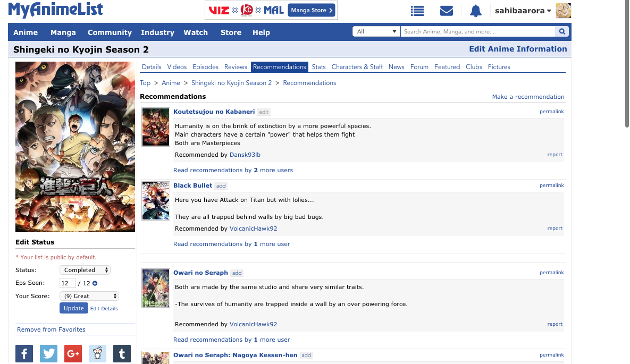Viewport: 630px width, 364px height.
Task: Click the page vertical scrollbar
Action: [627, 64]
